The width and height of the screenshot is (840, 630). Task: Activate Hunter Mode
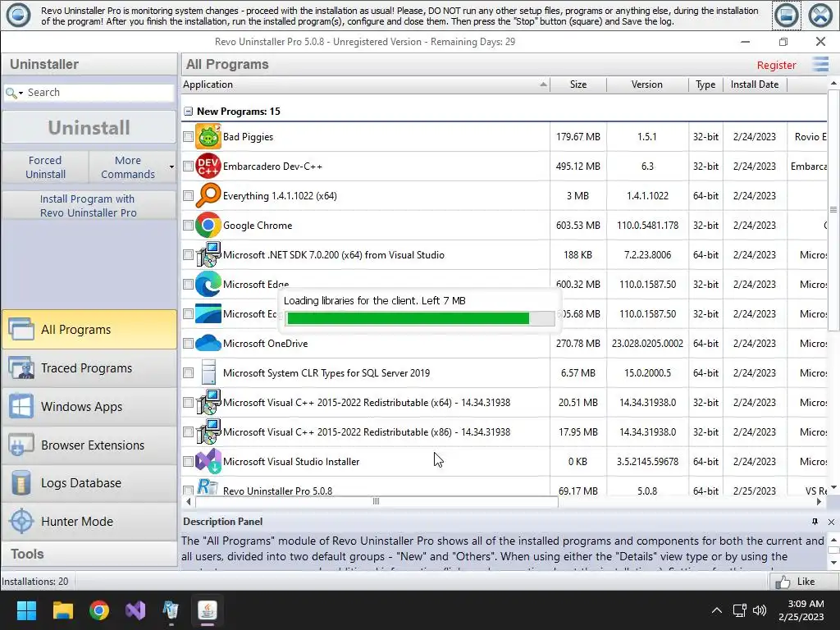pos(89,521)
